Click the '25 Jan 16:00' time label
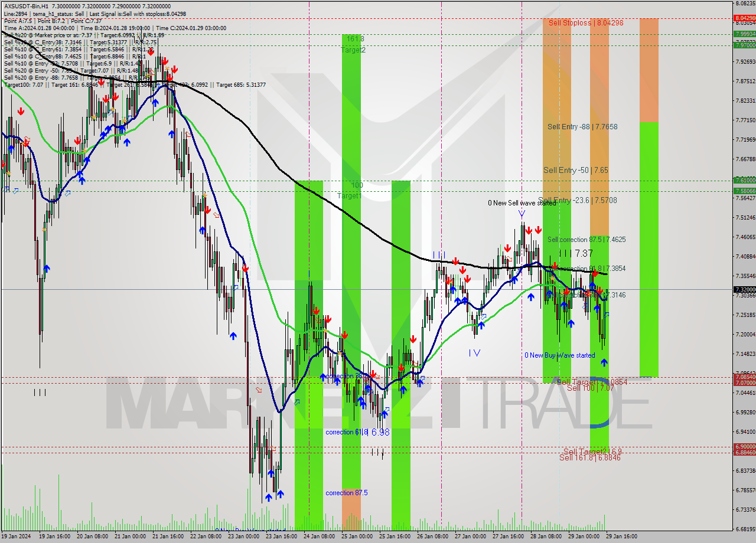Image resolution: width=756 pixels, height=543 pixels. (395, 537)
